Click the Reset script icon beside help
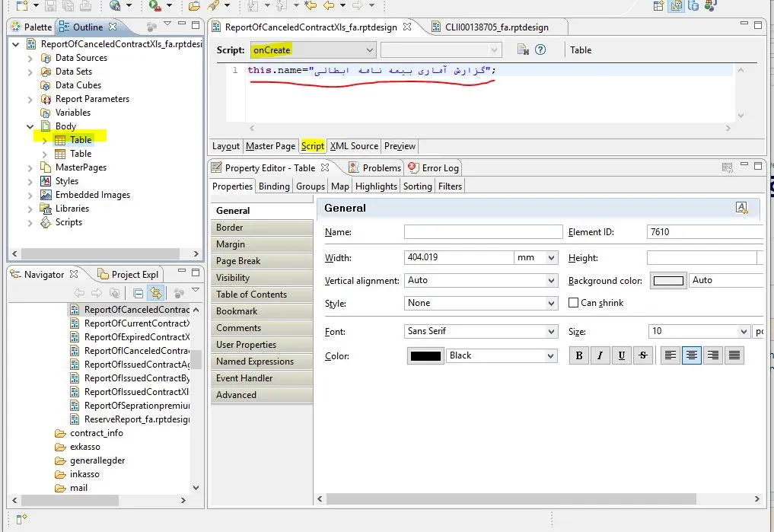 [523, 49]
